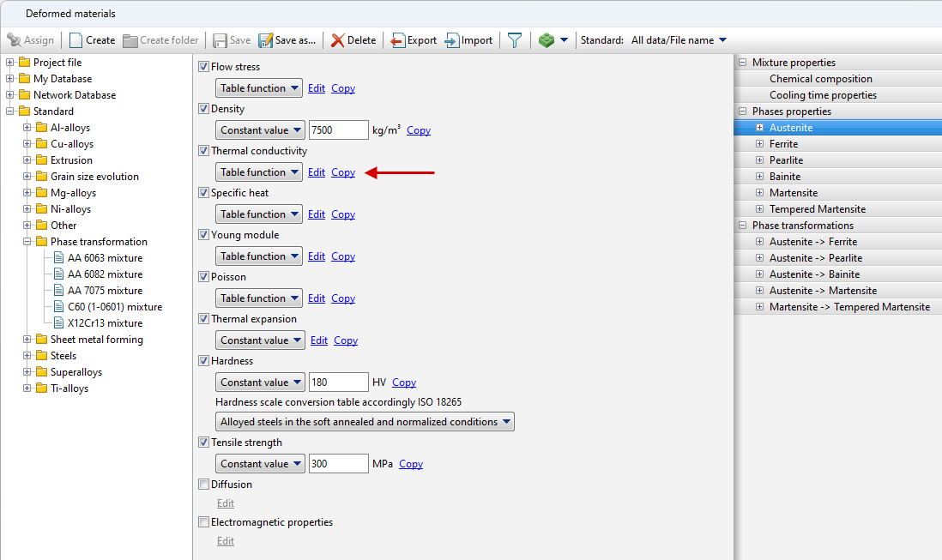Select Chemical composition in the properties list
The height and width of the screenshot is (560, 942).
pyautogui.click(x=820, y=79)
